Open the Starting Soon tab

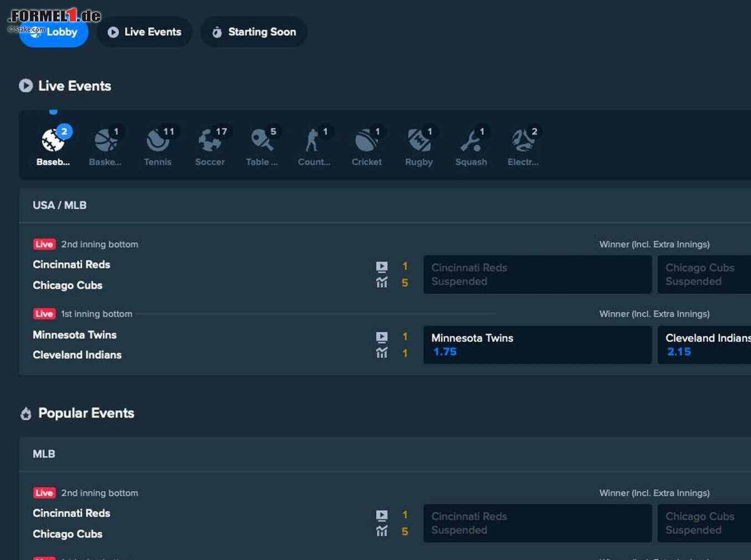(x=254, y=32)
